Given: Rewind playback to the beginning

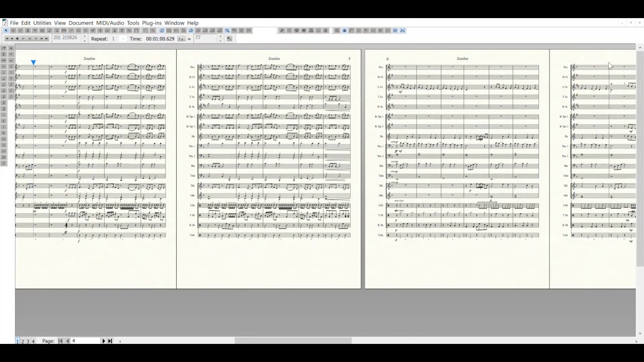Looking at the screenshot, I should coord(7,38).
